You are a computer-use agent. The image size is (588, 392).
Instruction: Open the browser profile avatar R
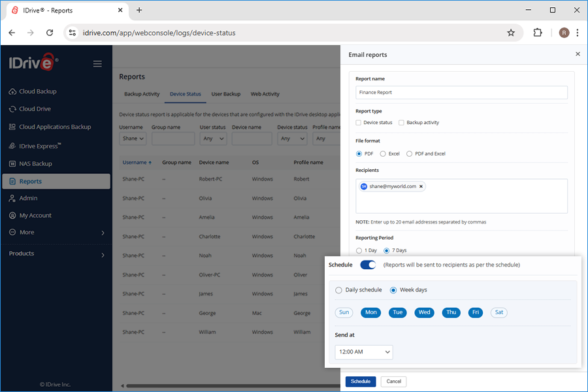(564, 33)
